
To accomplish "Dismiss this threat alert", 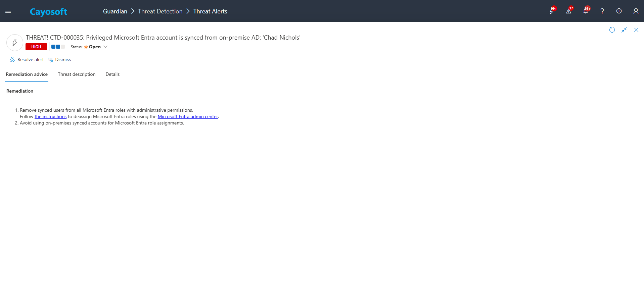I will click(x=59, y=59).
